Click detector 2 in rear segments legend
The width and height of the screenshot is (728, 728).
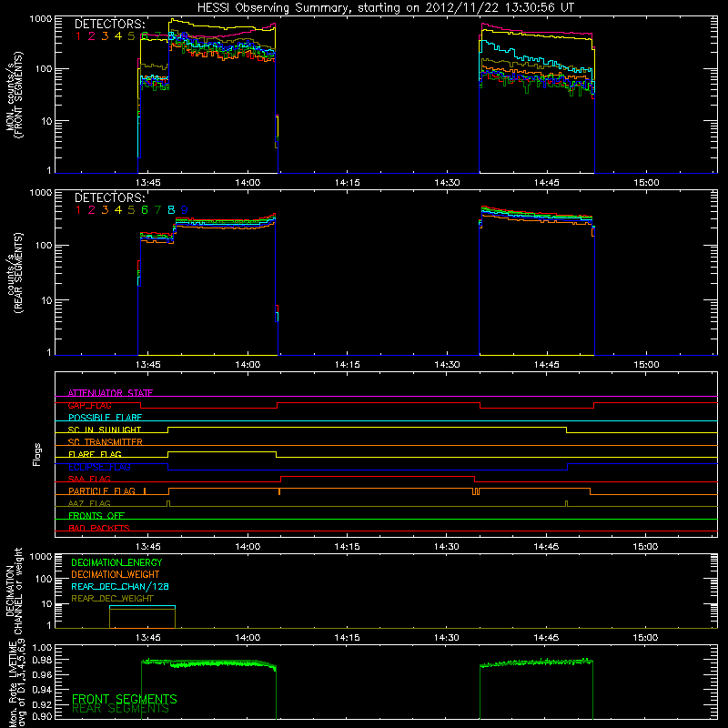[92, 210]
